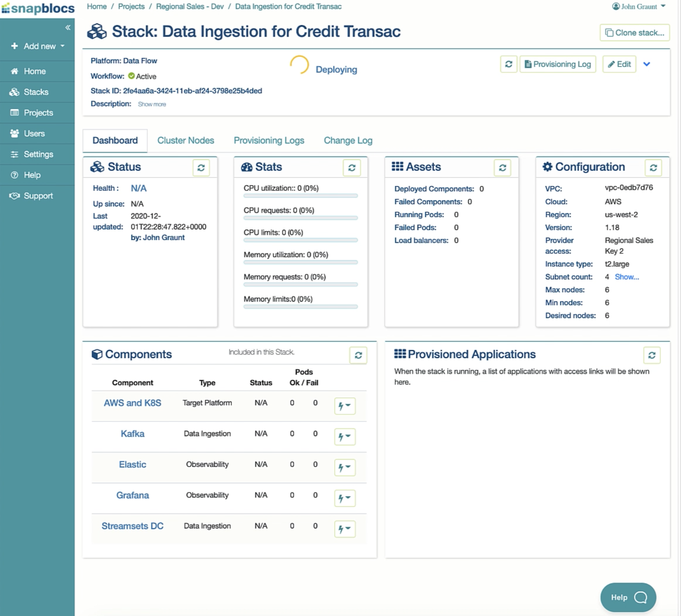Open Settings in the sidebar
This screenshot has width=681, height=616.
pyautogui.click(x=37, y=154)
